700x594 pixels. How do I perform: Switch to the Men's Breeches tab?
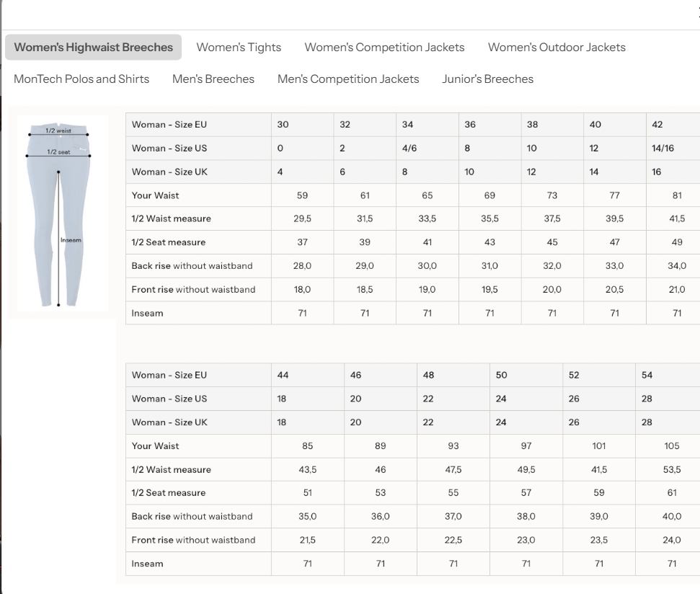[x=213, y=79]
